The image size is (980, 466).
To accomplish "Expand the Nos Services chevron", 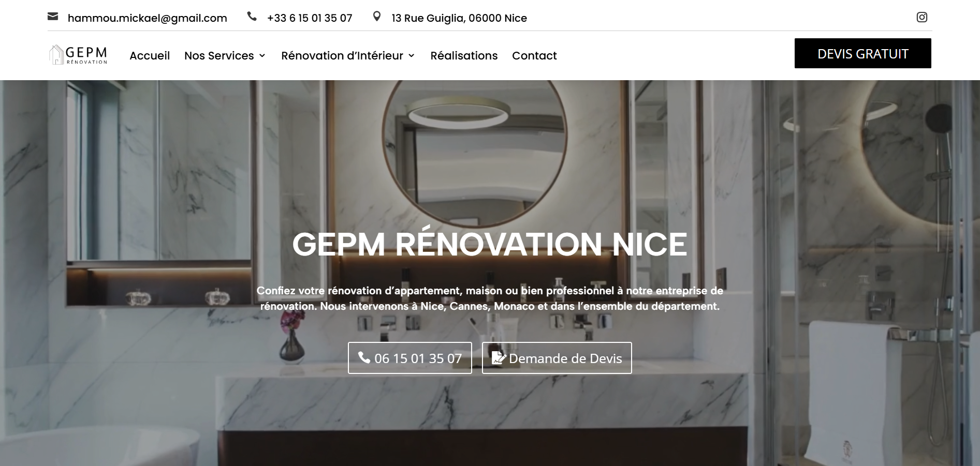I will (x=262, y=55).
